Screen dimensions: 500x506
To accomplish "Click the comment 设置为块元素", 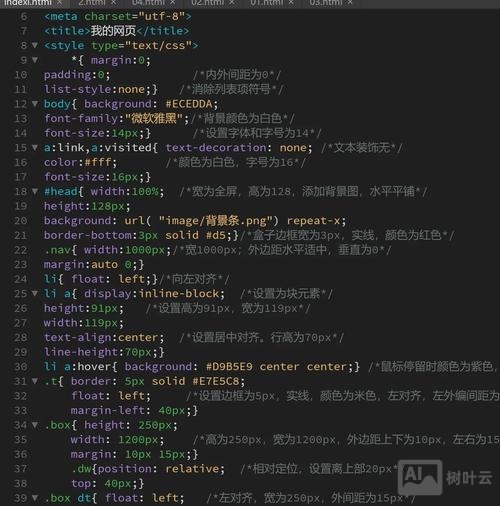I will point(286,294).
